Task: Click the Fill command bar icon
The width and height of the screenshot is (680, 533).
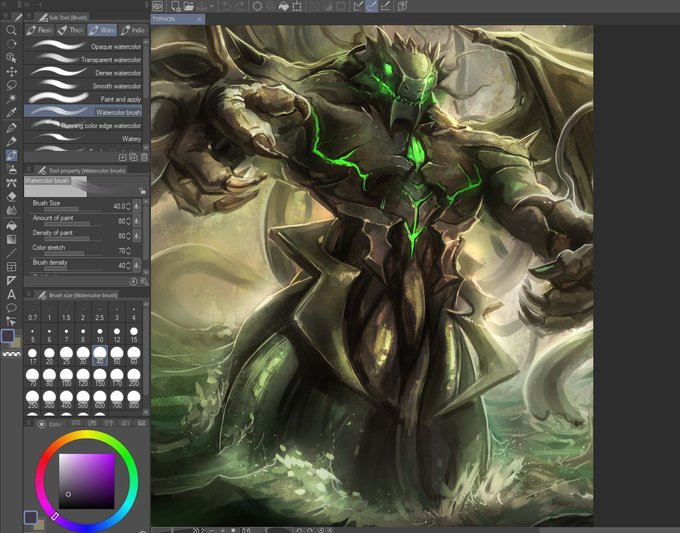Action: click(x=284, y=6)
